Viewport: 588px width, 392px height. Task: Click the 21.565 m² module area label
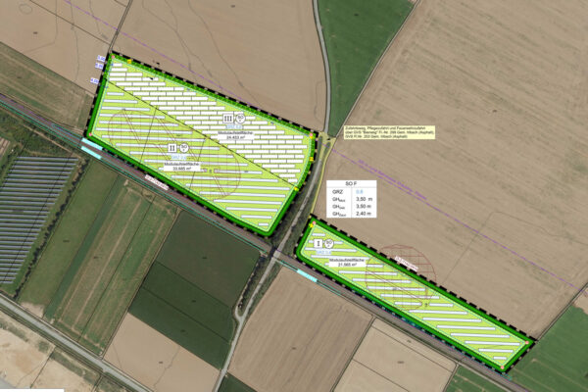pos(346,263)
